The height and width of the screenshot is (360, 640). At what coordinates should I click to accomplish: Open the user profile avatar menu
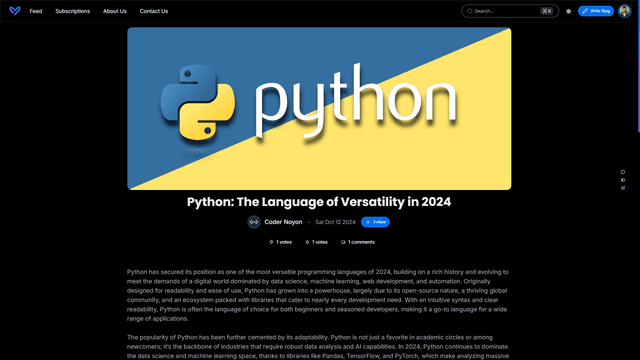[624, 11]
